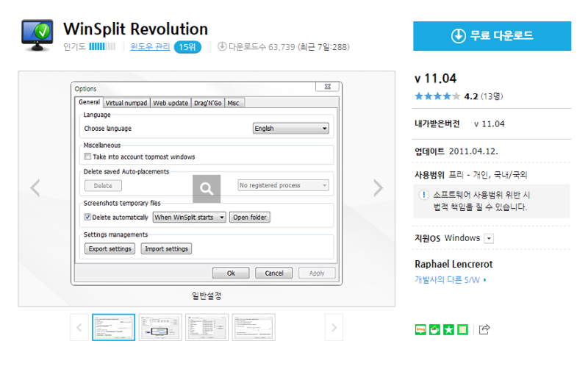Select the first screenshot thumbnail

tap(114, 327)
